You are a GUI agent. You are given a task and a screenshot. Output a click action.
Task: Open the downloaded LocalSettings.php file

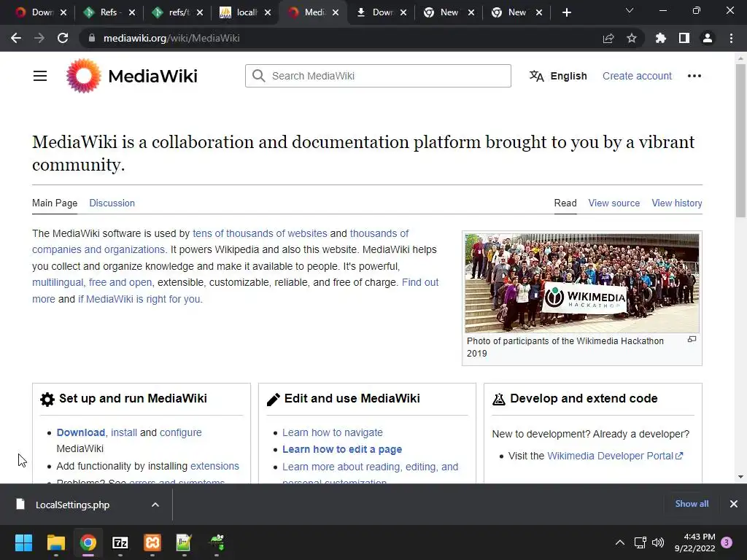[x=72, y=505]
